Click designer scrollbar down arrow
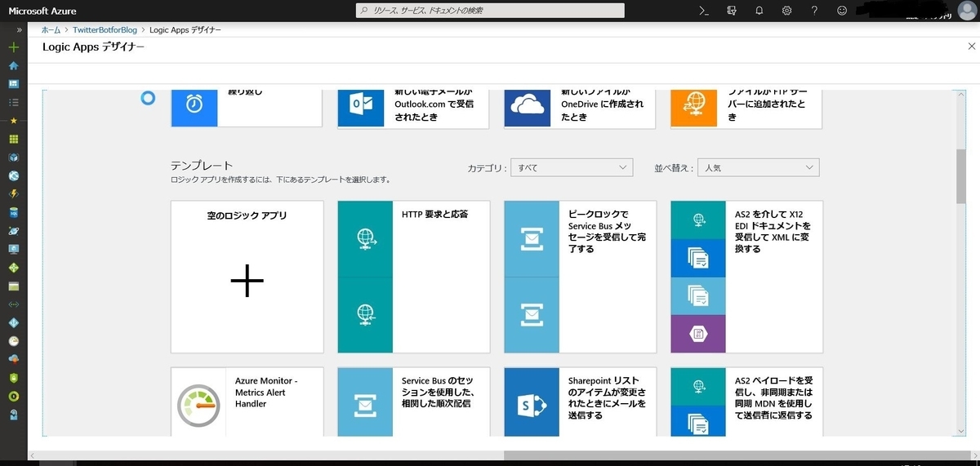980x466 pixels. [961, 430]
